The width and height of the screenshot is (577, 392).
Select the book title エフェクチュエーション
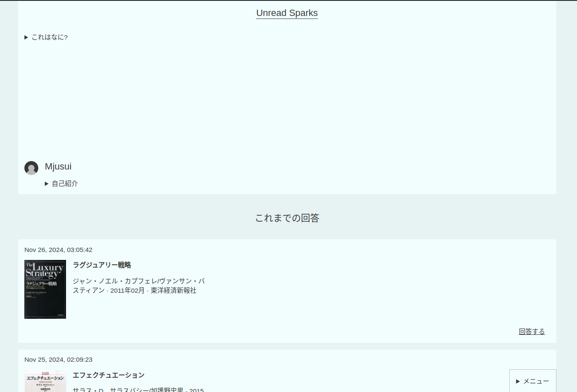109,375
